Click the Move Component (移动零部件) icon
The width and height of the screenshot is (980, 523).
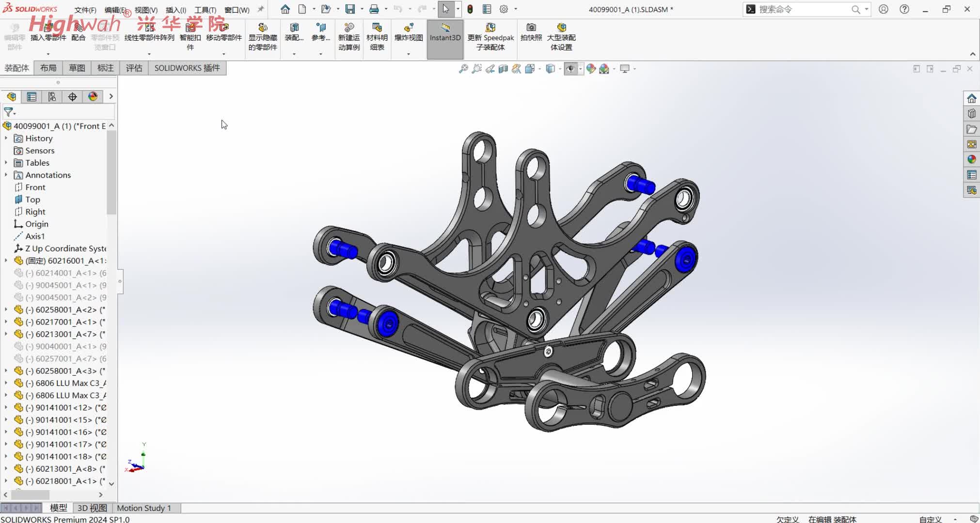click(x=223, y=29)
